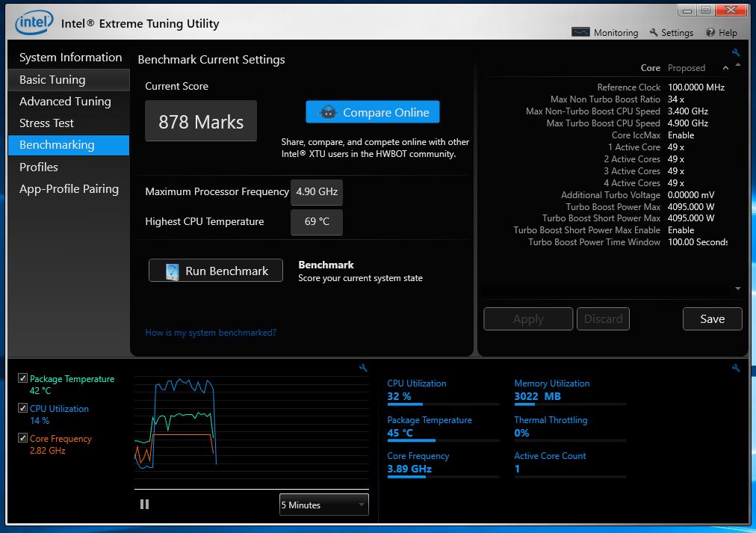Minimize the Extreme Tuning Utility window
The image size is (756, 533).
(687, 10)
